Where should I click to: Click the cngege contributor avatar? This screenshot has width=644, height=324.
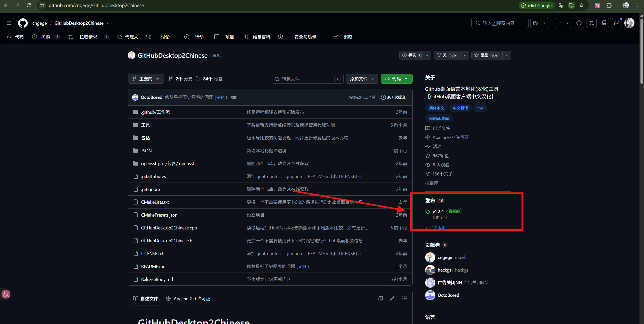[430, 257]
